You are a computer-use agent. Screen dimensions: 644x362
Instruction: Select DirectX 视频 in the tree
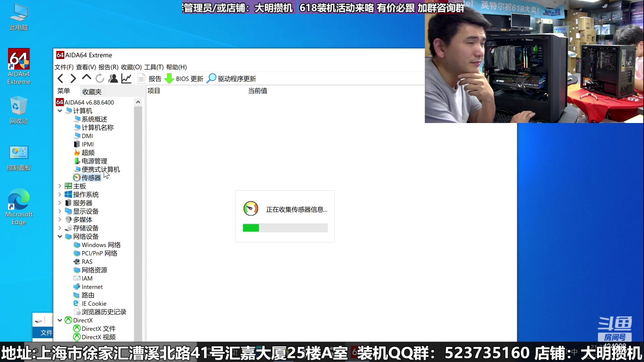pos(95,337)
